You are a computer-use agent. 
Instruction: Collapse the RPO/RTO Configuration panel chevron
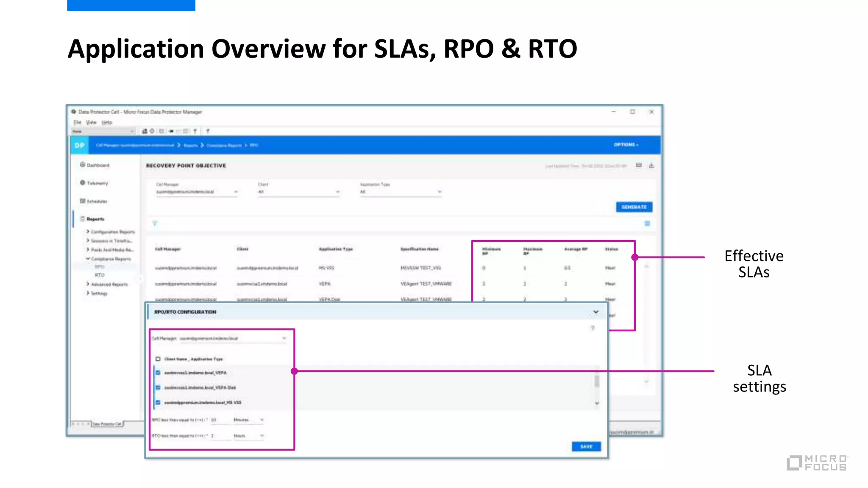point(595,312)
